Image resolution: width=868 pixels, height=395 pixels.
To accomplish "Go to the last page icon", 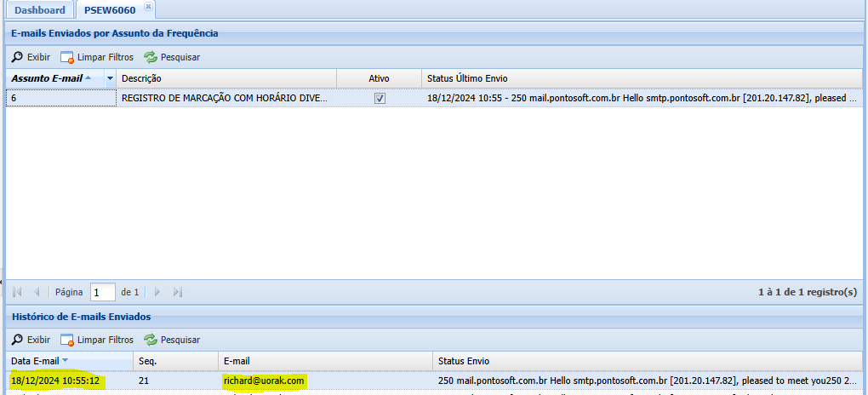I will (177, 292).
